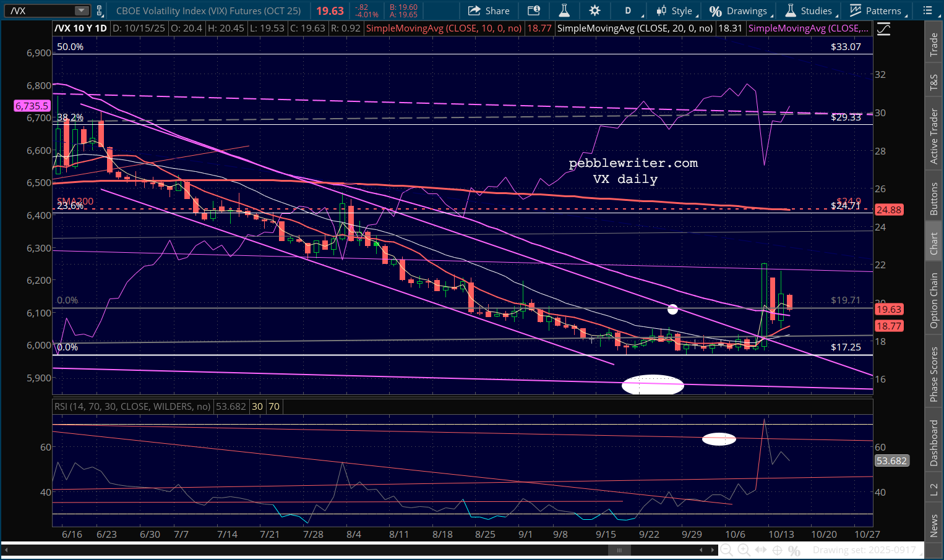Image resolution: width=944 pixels, height=560 pixels.
Task: Click the Share button
Action: [x=489, y=11]
